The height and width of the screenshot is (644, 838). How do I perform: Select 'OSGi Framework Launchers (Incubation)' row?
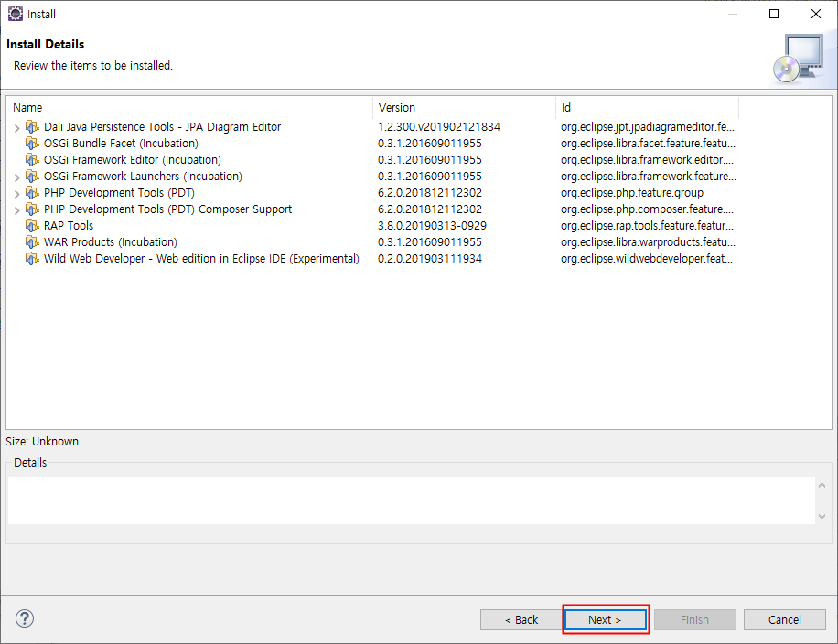[x=143, y=177]
